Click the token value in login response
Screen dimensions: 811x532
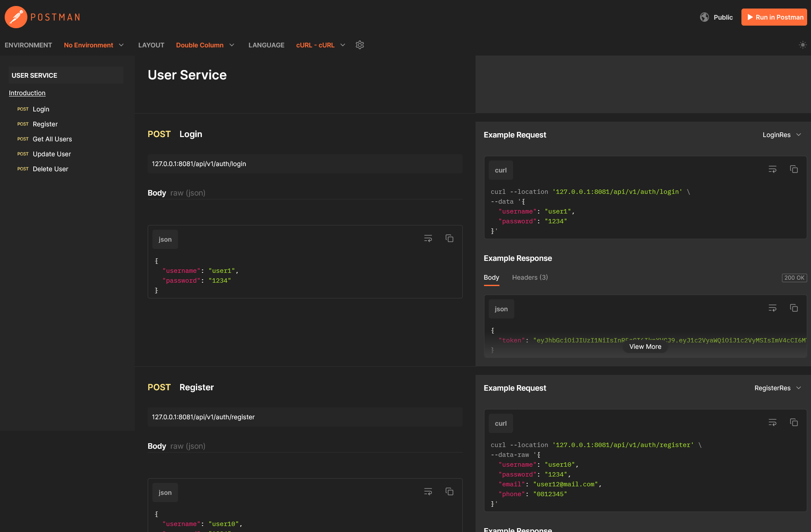670,340
